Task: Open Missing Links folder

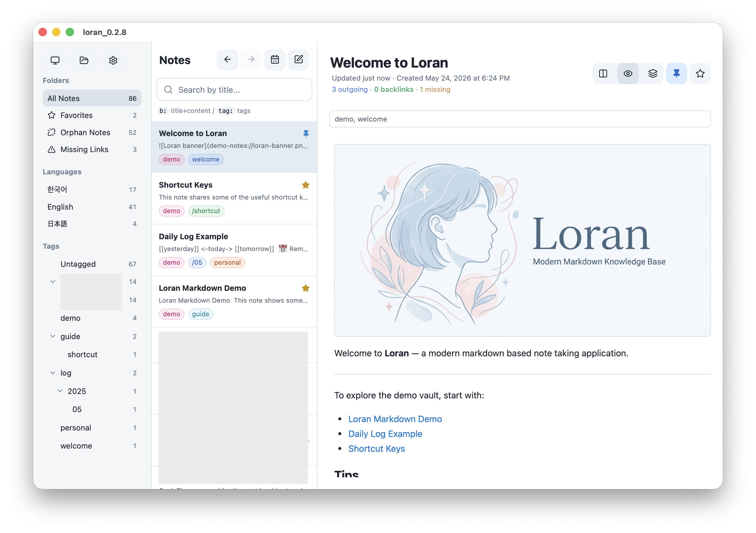Action: point(92,149)
